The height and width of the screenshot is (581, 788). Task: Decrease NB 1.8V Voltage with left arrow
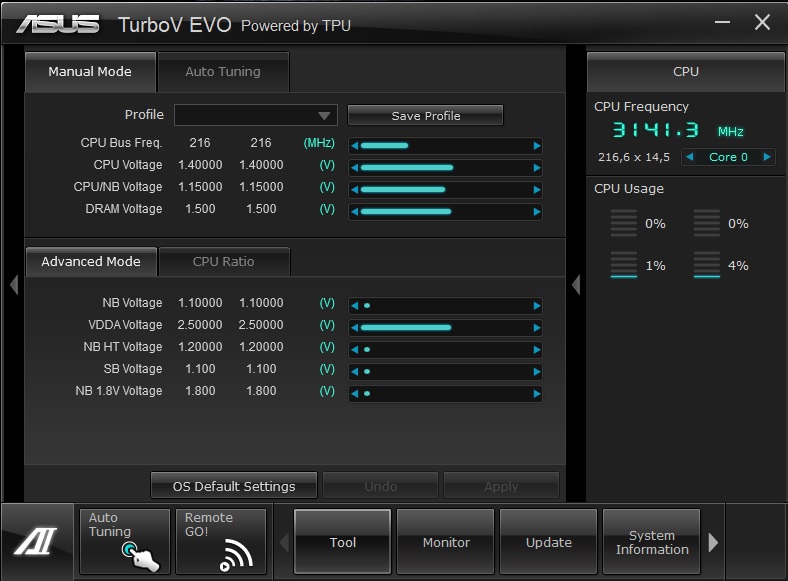(x=355, y=394)
